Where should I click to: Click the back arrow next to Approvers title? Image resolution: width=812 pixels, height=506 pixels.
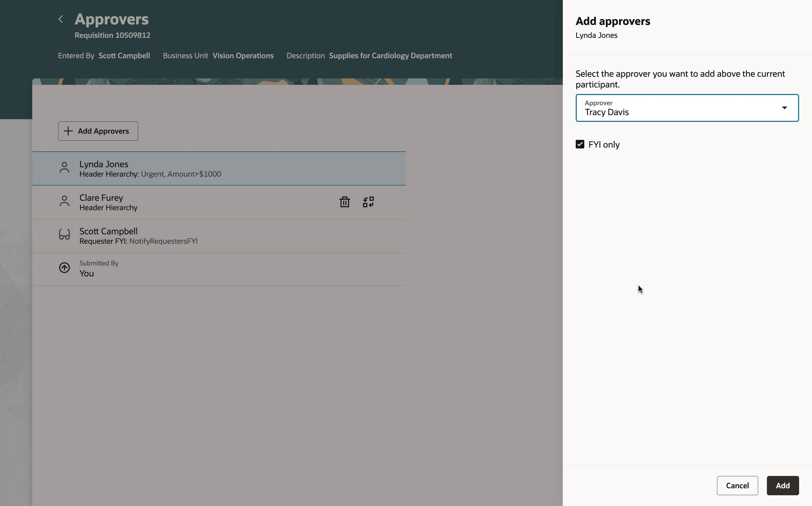(x=61, y=19)
